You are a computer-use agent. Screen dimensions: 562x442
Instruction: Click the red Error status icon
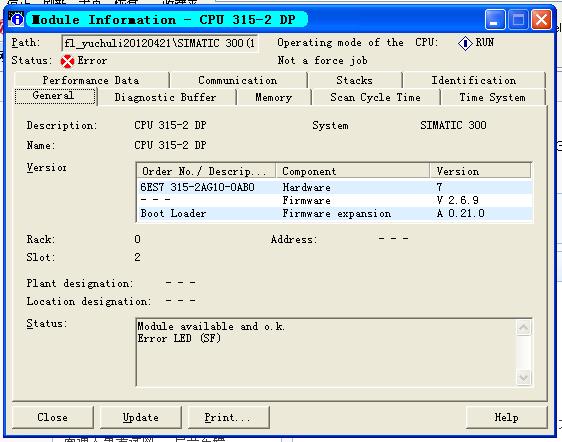(67, 61)
